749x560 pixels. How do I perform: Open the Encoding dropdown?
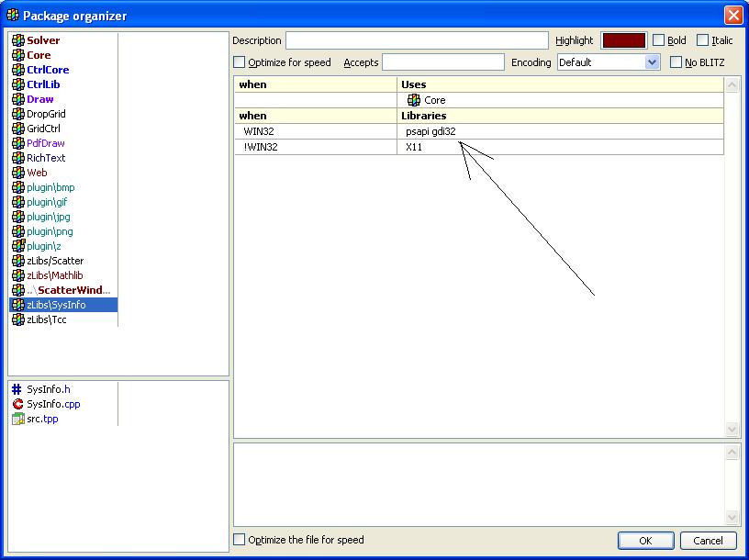click(x=652, y=62)
